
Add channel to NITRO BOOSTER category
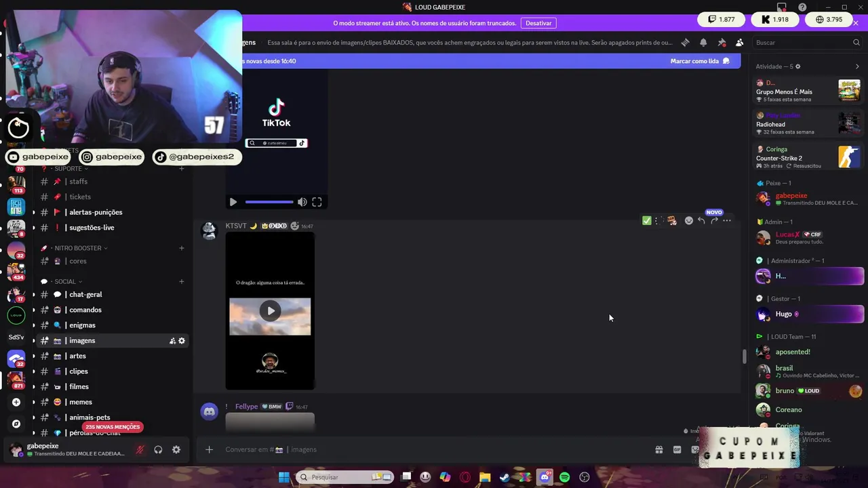click(181, 248)
